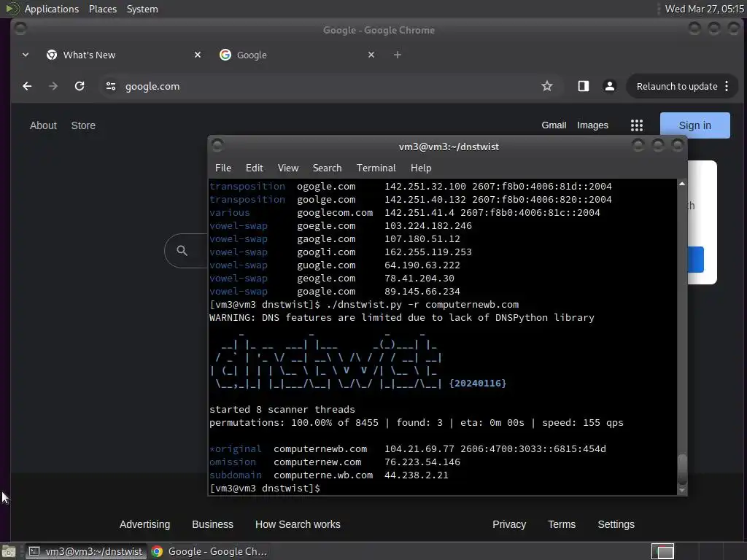The height and width of the screenshot is (560, 747).
Task: Open the Terminal menu in terminal
Action: 376,168
